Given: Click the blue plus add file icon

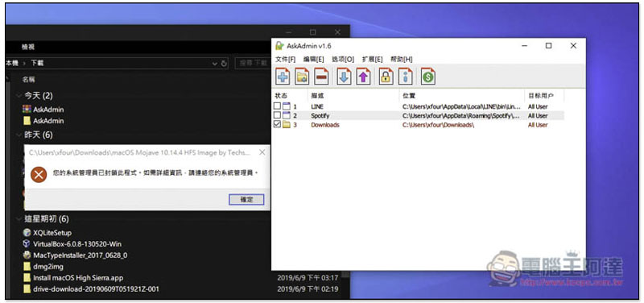Looking at the screenshot, I should (x=283, y=77).
